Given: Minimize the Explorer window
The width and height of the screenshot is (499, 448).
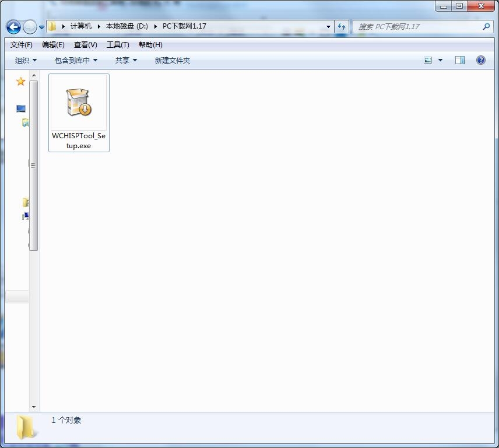Looking at the screenshot, I should [443, 6].
